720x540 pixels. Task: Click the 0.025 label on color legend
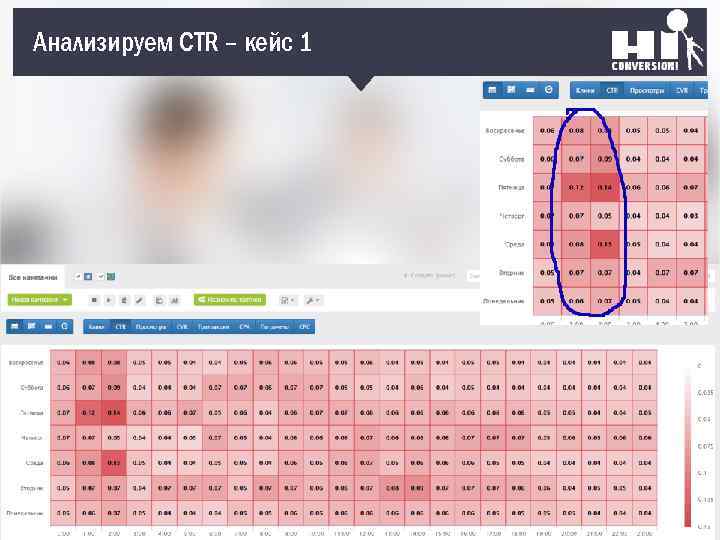(705, 393)
